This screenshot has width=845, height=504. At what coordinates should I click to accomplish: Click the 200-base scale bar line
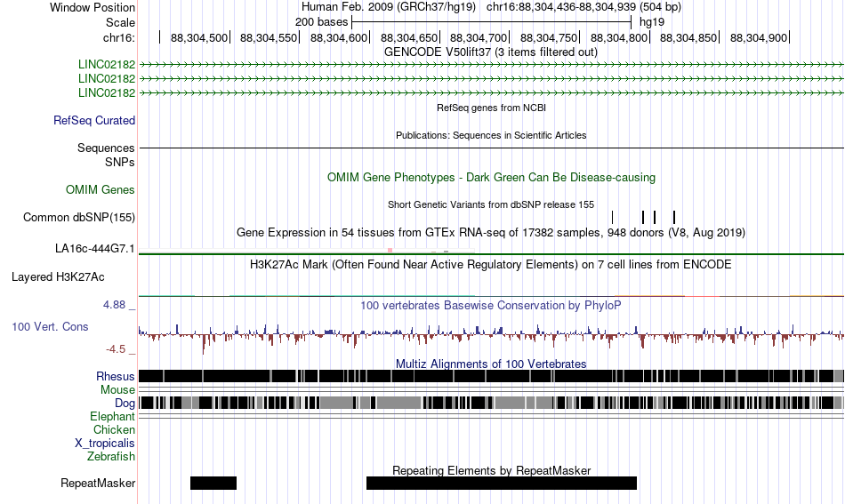coord(491,22)
